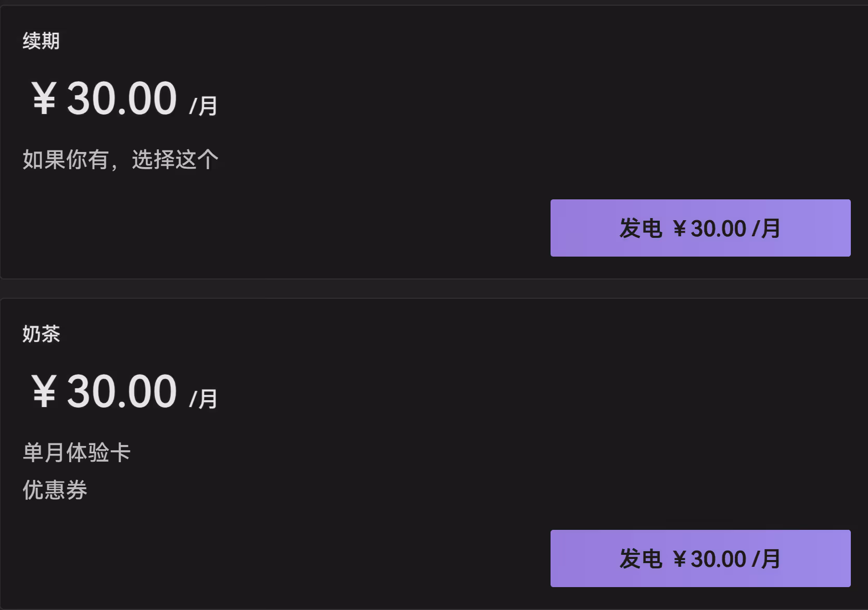Select the 奶茶 plan title
The height and width of the screenshot is (610, 868).
[x=41, y=334]
